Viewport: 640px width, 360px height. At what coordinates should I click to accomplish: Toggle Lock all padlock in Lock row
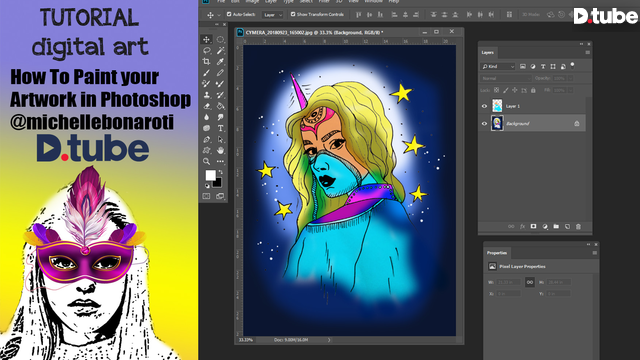click(x=533, y=90)
